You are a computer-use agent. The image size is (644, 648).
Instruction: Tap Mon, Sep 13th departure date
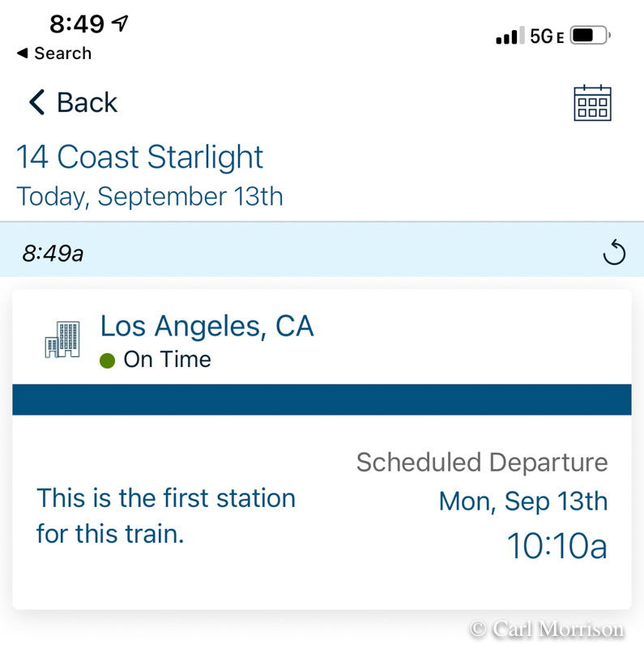click(522, 501)
